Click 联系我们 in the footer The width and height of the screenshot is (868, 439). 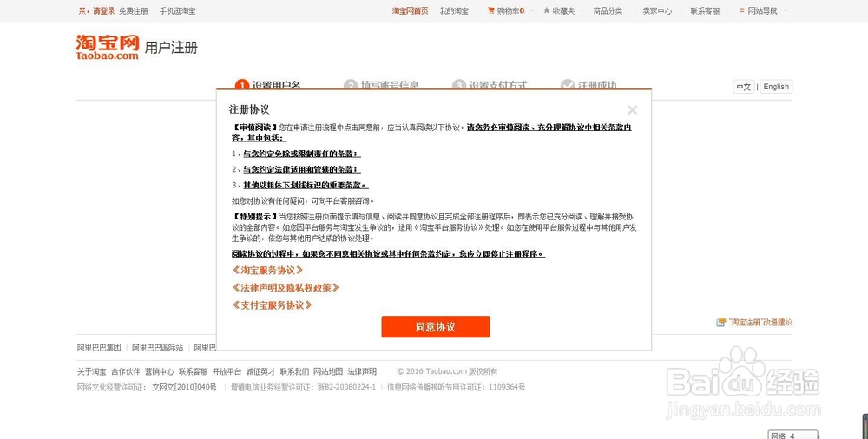point(294,371)
